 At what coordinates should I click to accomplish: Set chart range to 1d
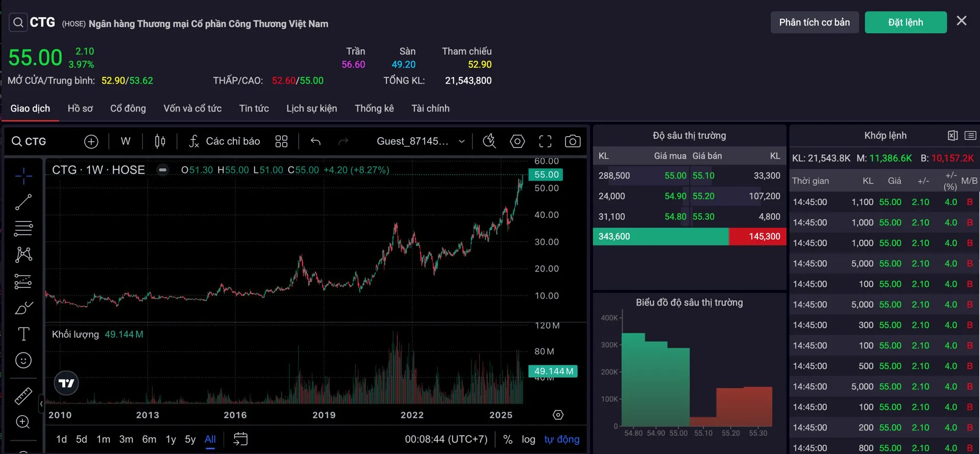(61, 439)
